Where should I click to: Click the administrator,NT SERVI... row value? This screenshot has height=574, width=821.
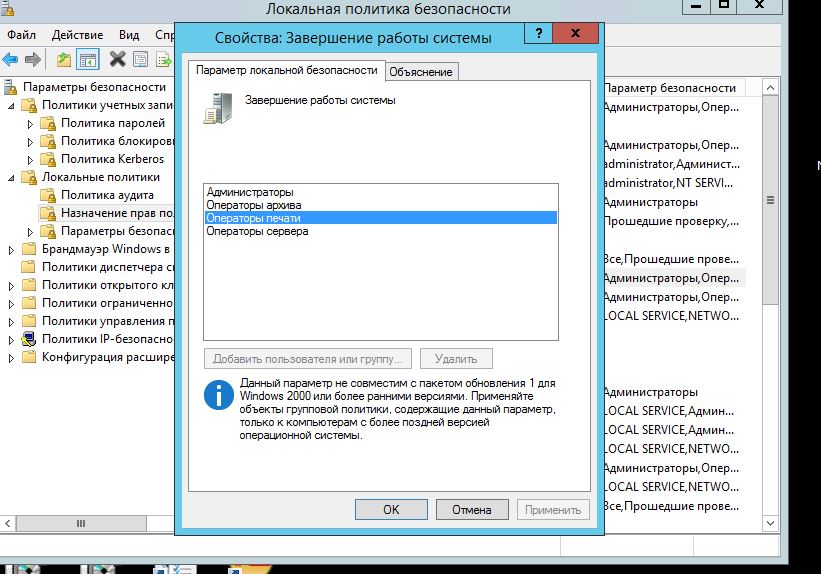click(x=669, y=183)
